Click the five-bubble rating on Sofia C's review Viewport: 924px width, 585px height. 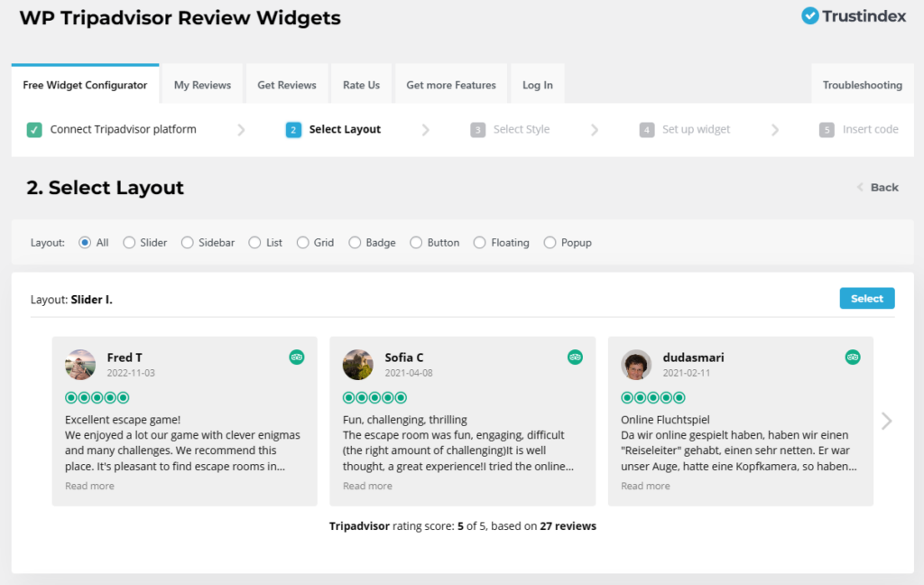click(x=375, y=397)
